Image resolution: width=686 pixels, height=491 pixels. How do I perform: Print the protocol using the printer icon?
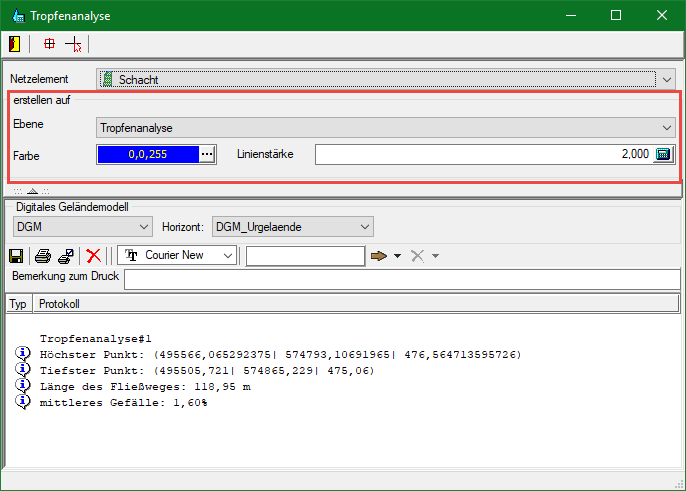coord(43,256)
